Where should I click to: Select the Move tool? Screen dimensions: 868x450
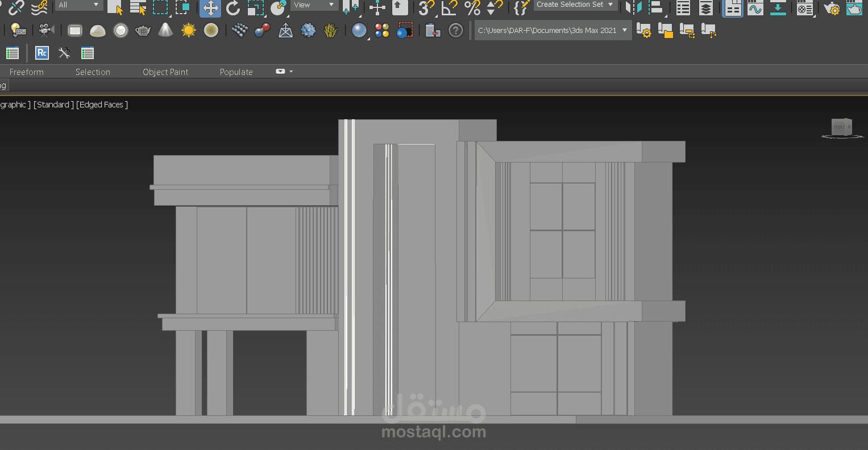[x=210, y=8]
